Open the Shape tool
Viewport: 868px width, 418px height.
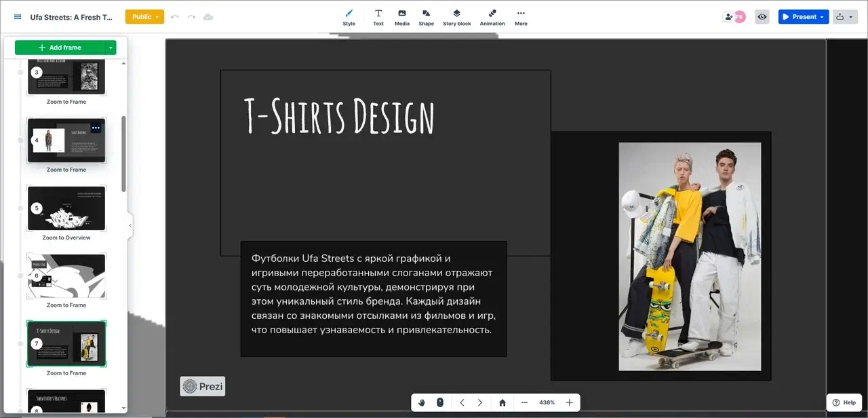(x=426, y=17)
